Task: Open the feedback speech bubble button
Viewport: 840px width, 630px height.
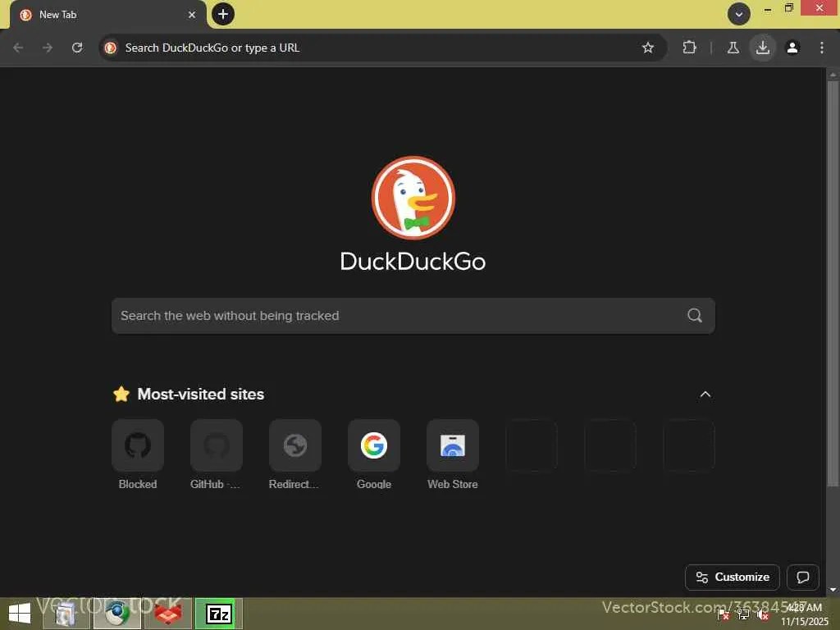Action: 802,577
